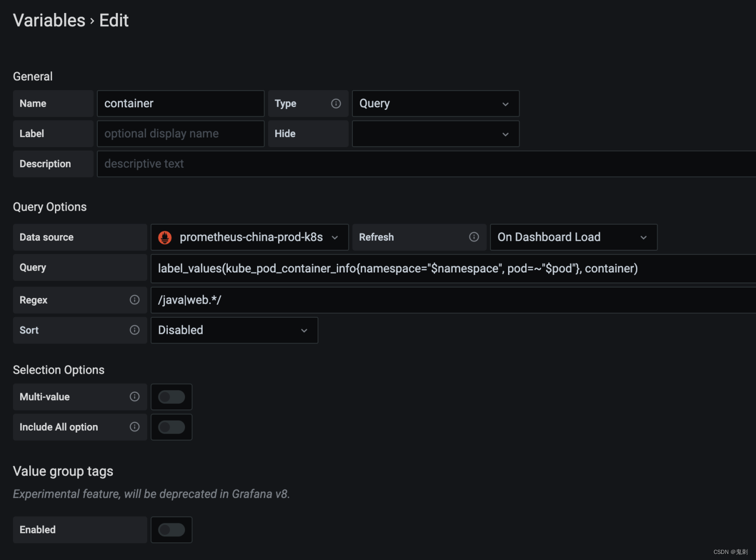
Task: Toggle Value group tags Enabled switch
Action: 171,530
